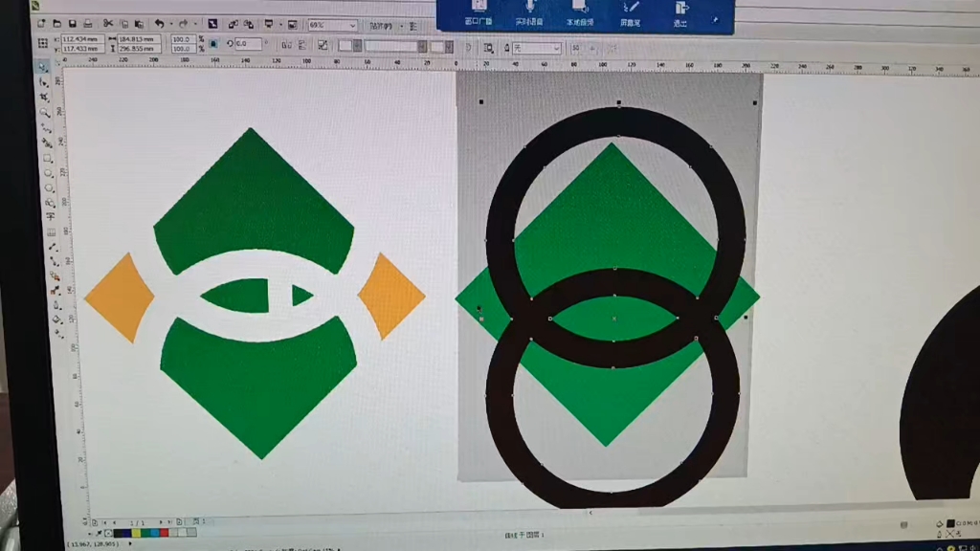Click the wrap text icon in property bar
This screenshot has width=980, height=551.
pos(489,48)
